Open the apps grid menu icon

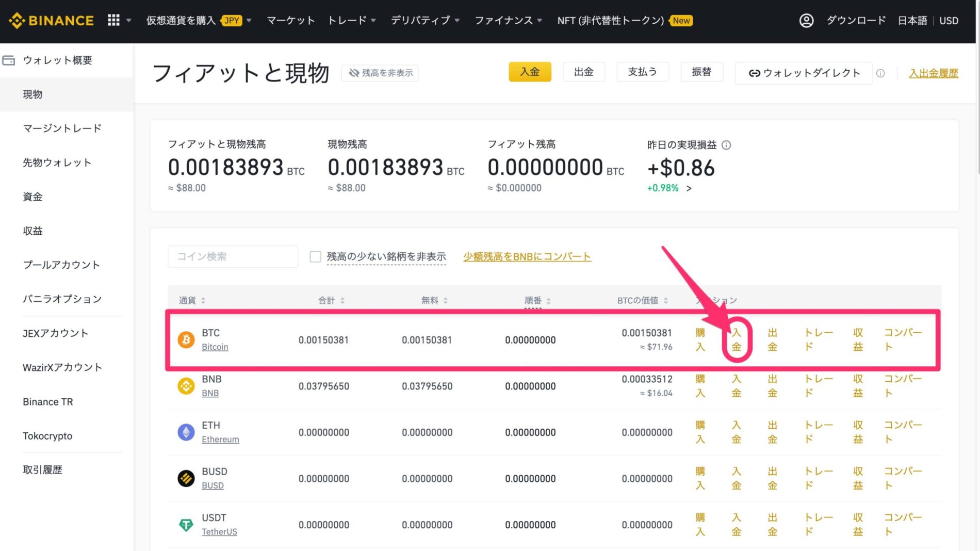[113, 20]
